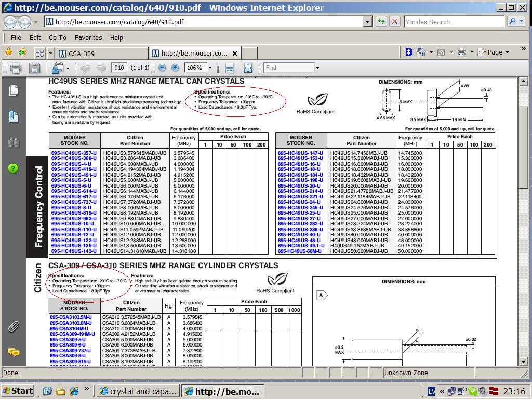Screen dimensions: 532x399
Task: Open the Quick Tabs list dropdown arrow
Action: coord(50,54)
